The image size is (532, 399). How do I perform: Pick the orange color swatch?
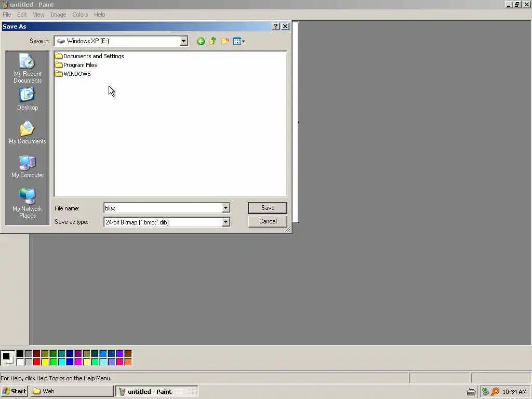coord(128,362)
